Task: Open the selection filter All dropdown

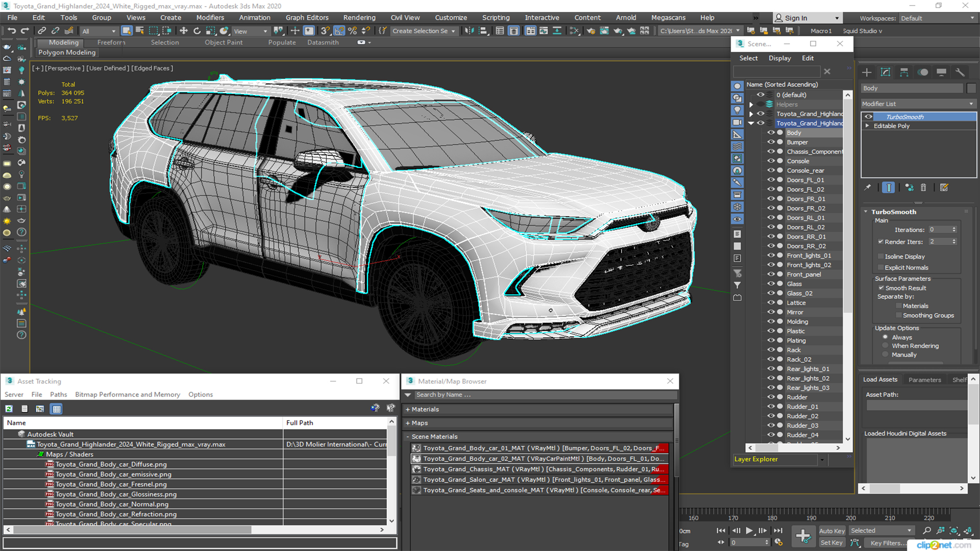Action: 99,31
